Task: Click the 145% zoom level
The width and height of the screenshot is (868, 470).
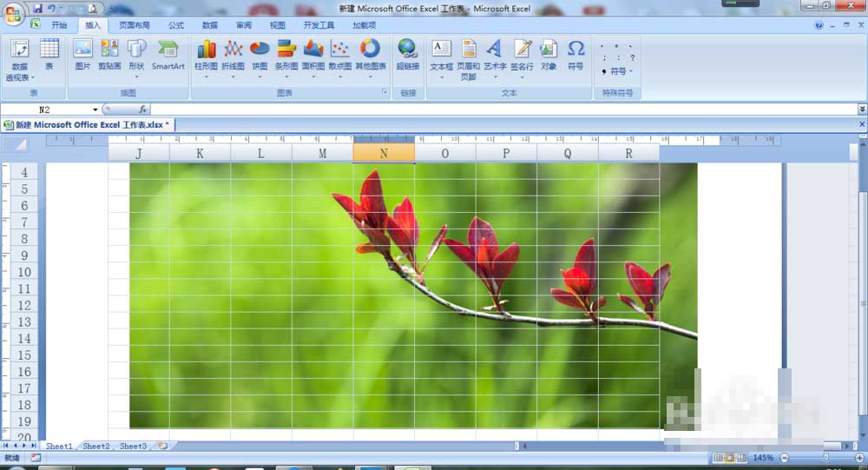Action: pyautogui.click(x=763, y=458)
